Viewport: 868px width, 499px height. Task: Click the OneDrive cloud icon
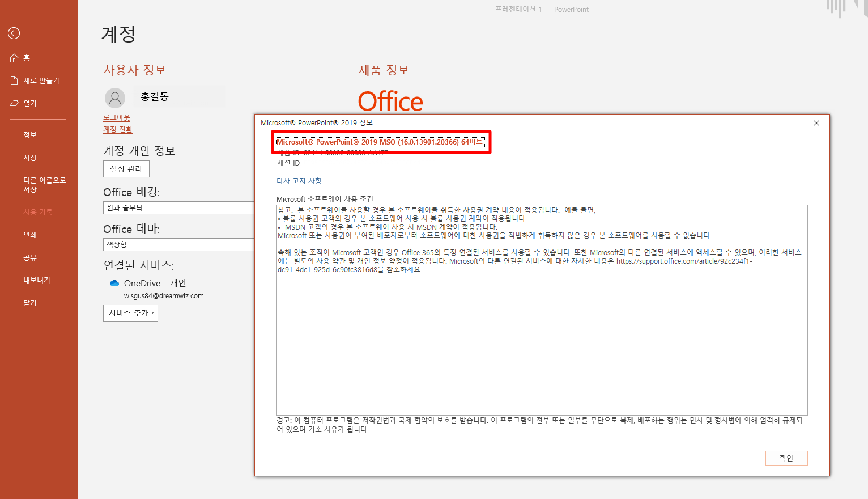(114, 283)
